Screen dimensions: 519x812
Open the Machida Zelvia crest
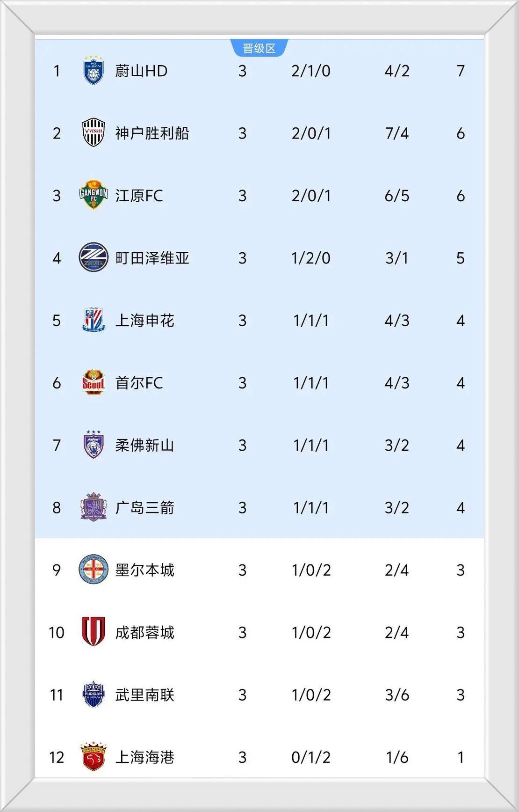[x=94, y=258]
